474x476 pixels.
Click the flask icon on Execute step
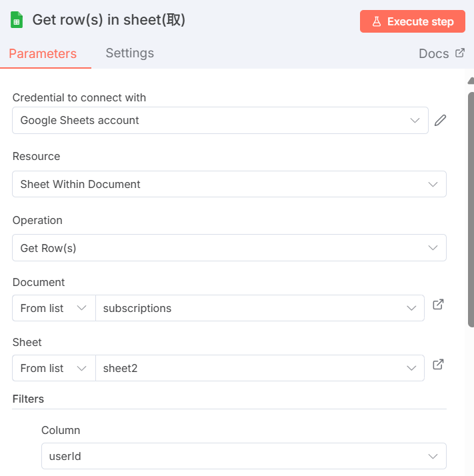click(x=377, y=21)
